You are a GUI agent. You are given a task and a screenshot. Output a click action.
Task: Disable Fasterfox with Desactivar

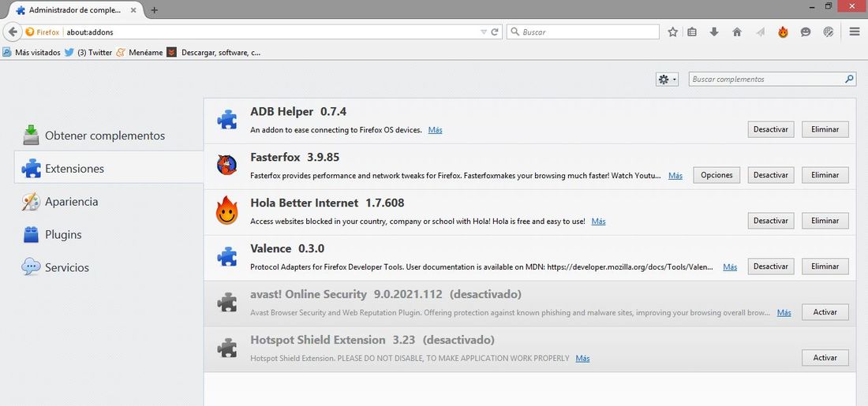771,175
